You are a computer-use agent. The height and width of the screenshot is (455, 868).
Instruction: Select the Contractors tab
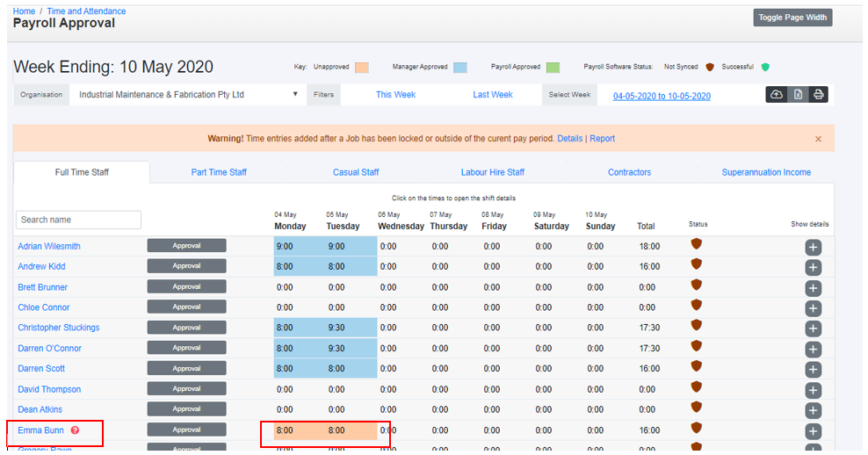click(x=629, y=172)
